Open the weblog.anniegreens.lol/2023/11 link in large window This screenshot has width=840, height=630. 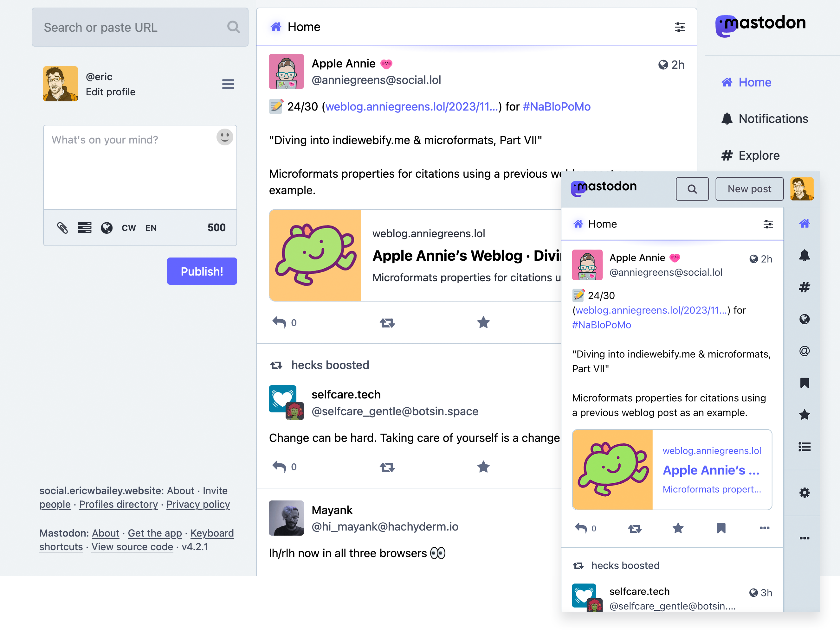tap(412, 107)
